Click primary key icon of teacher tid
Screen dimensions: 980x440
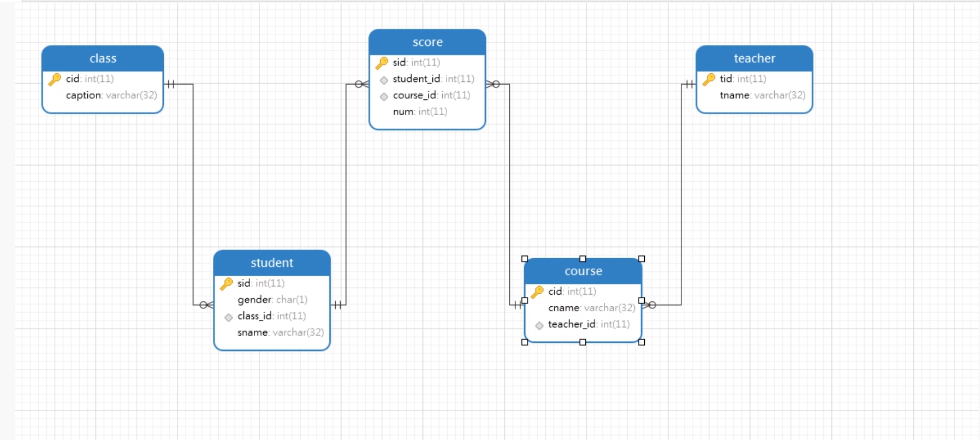pos(709,79)
